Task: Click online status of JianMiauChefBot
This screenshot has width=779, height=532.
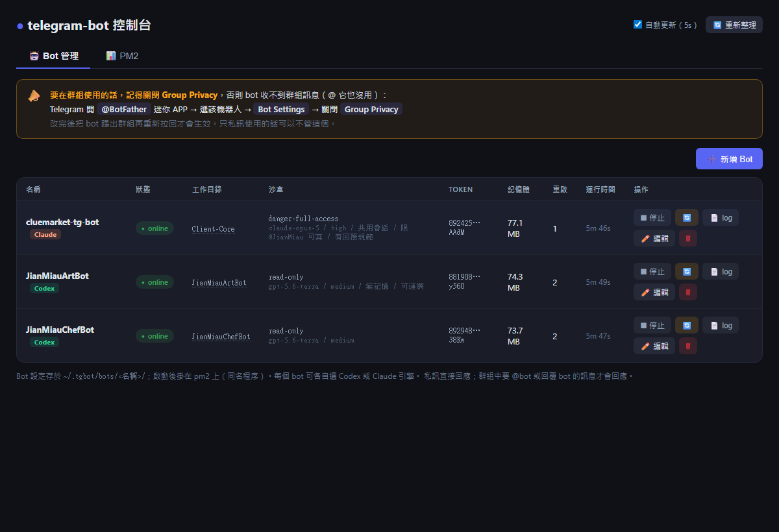Action: point(155,336)
